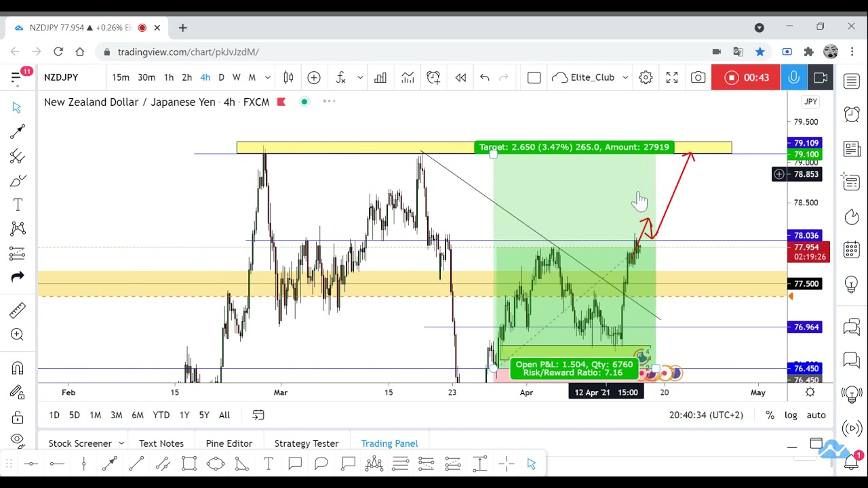Toggle auto scale for price axis
The width and height of the screenshot is (868, 488).
pos(816,415)
